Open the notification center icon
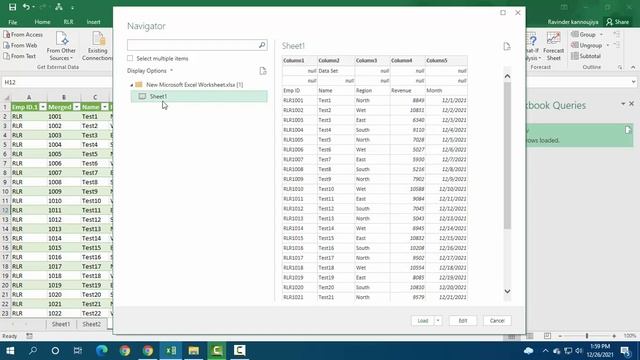640x360 pixels. coord(625,351)
